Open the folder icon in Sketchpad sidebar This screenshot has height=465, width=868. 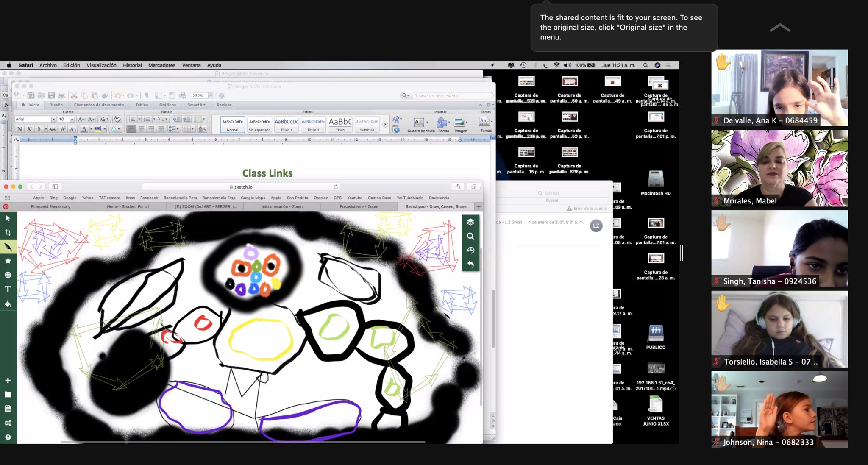8,395
